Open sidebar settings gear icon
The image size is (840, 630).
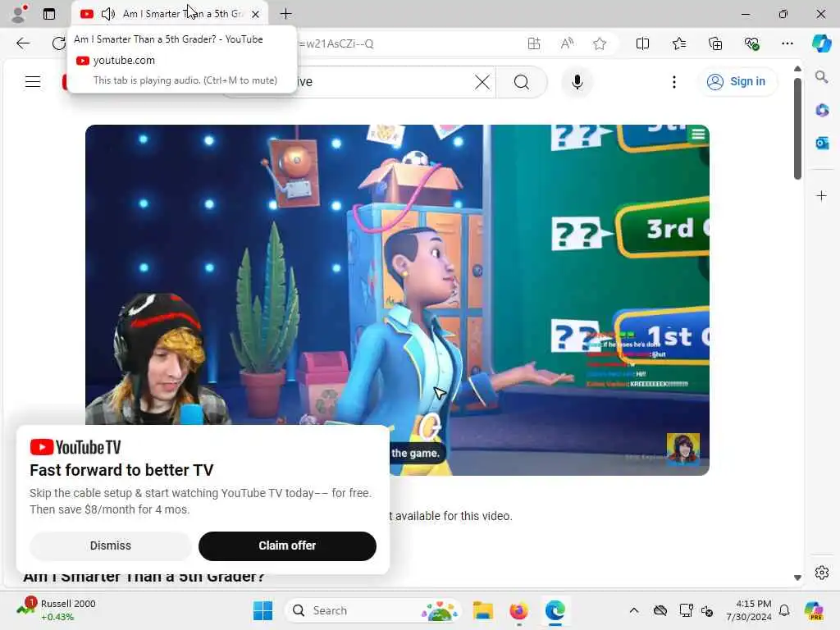point(821,573)
